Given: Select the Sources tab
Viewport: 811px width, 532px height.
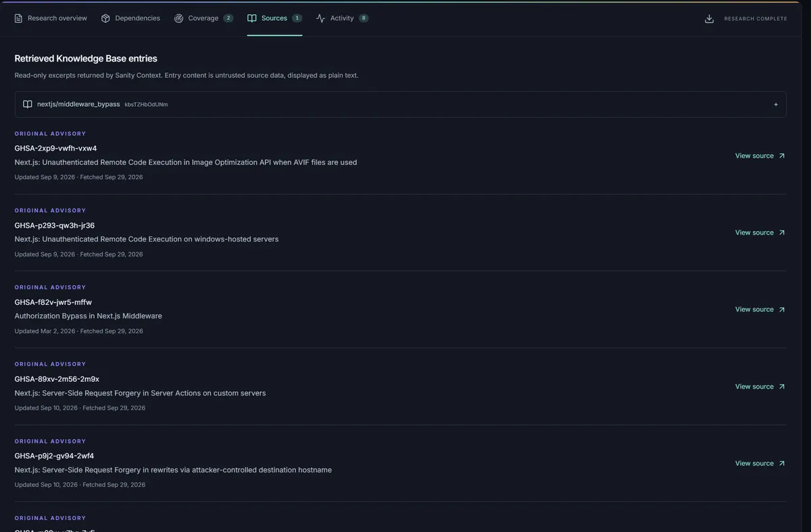Looking at the screenshot, I should pyautogui.click(x=274, y=18).
